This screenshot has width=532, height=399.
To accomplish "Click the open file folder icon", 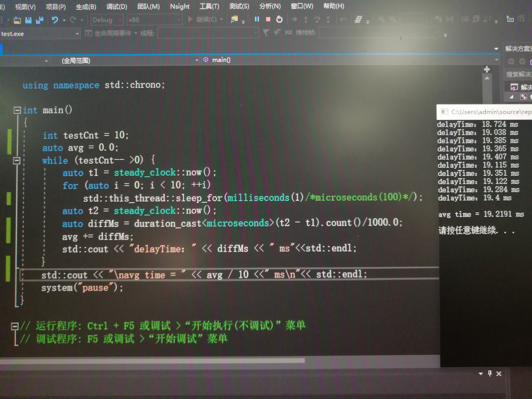I will 17,20.
